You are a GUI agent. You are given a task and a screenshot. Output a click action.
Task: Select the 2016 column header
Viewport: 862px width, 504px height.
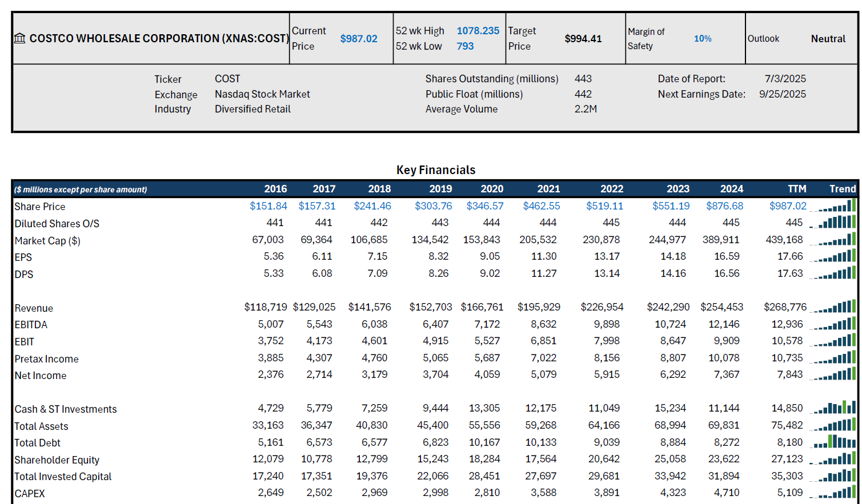(275, 189)
